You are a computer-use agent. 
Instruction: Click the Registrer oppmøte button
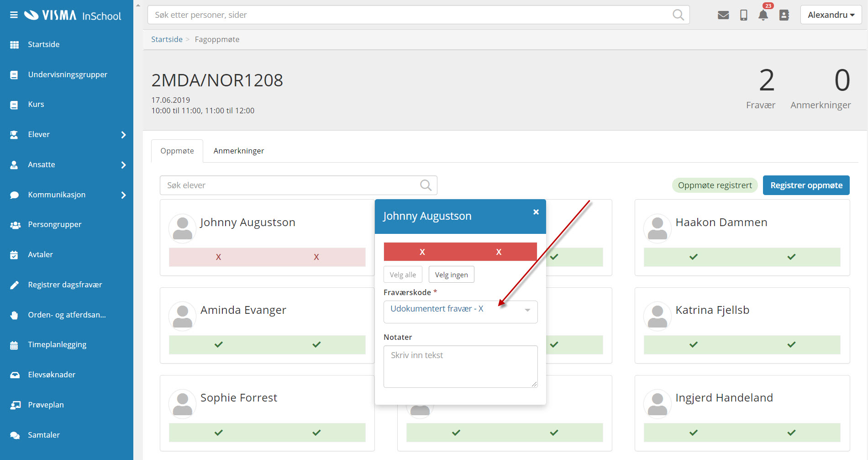[806, 185]
